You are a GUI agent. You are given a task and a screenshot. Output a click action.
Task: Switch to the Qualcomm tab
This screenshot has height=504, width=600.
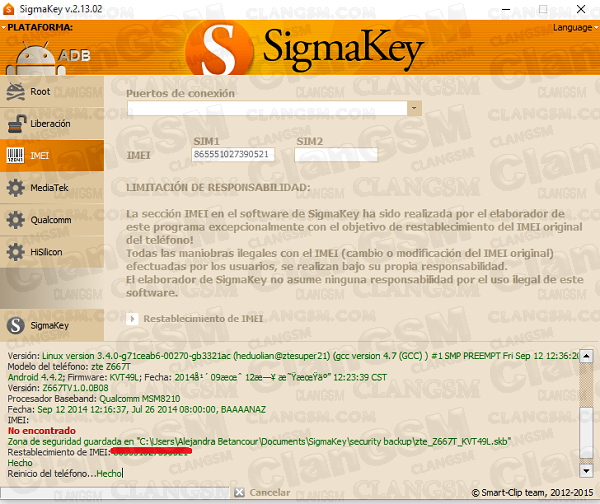point(52,220)
